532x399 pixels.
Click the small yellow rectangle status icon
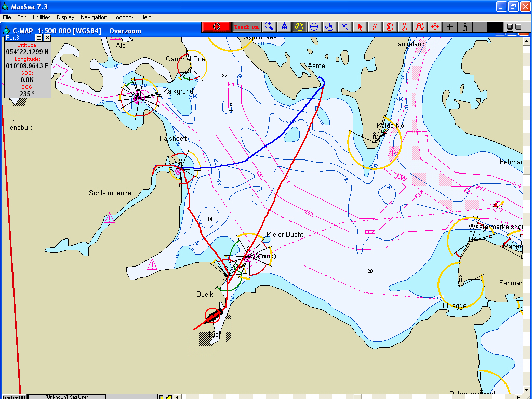point(162,396)
